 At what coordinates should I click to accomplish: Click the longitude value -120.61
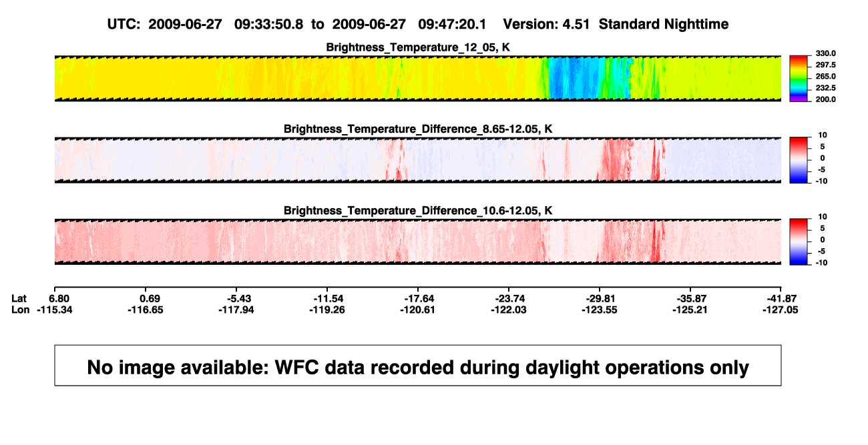click(x=418, y=310)
